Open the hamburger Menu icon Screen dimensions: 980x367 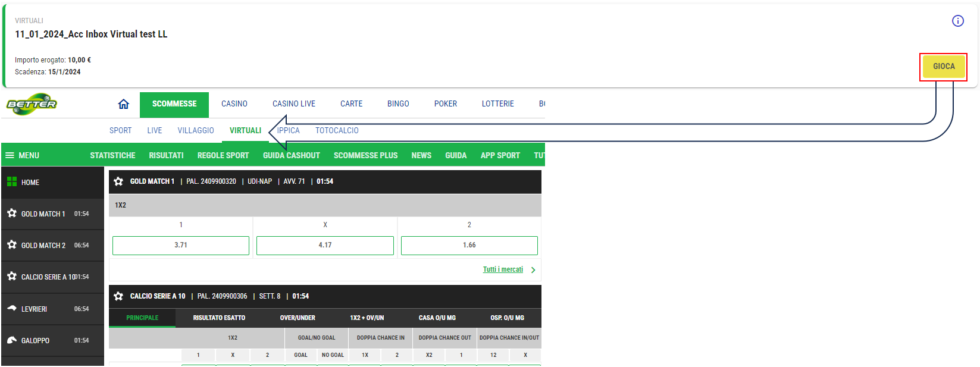click(10, 155)
